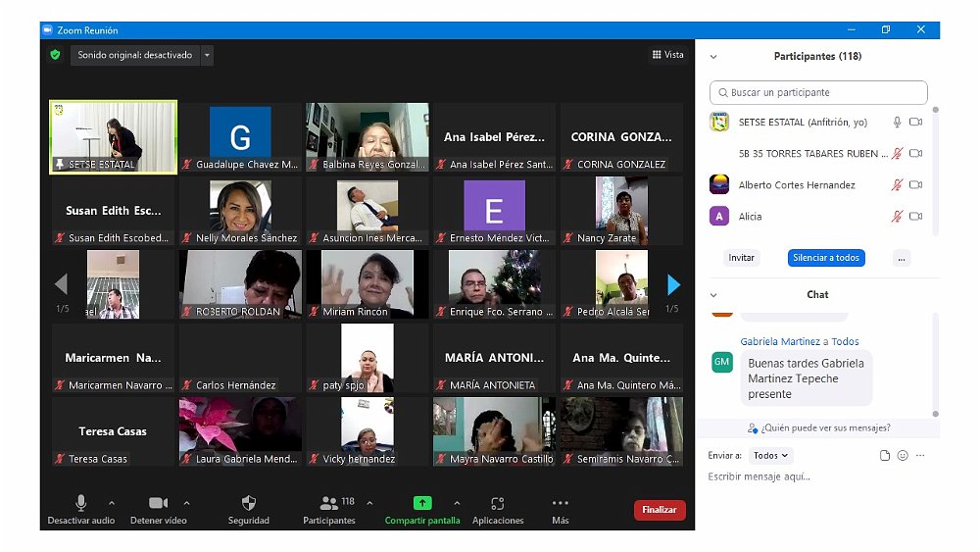Expand Sonido original dropdown arrow
Image resolution: width=980 pixels, height=552 pixels.
point(207,56)
